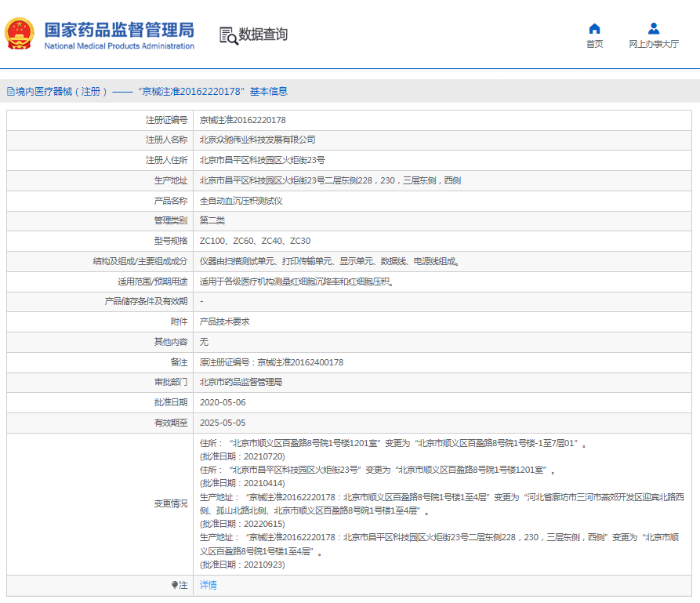Screen dimensions: 700x603
Task: Click the 产品名称 row label
Action: point(171,201)
